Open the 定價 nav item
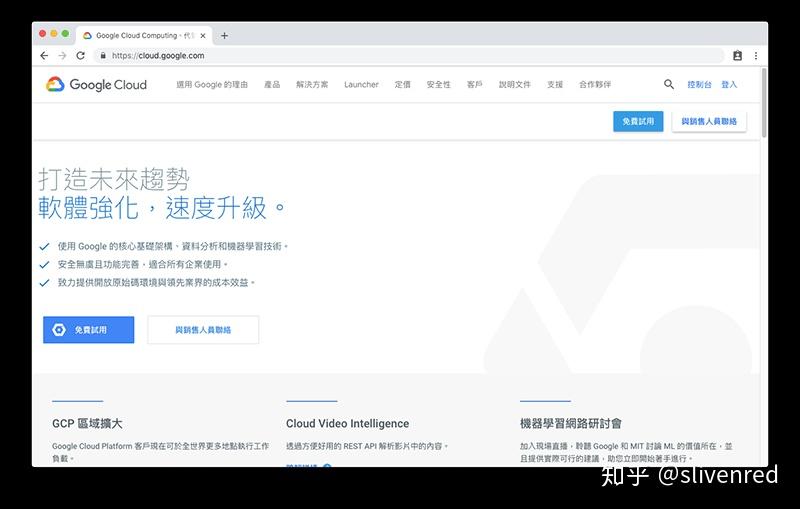This screenshot has width=800, height=509. coord(403,85)
